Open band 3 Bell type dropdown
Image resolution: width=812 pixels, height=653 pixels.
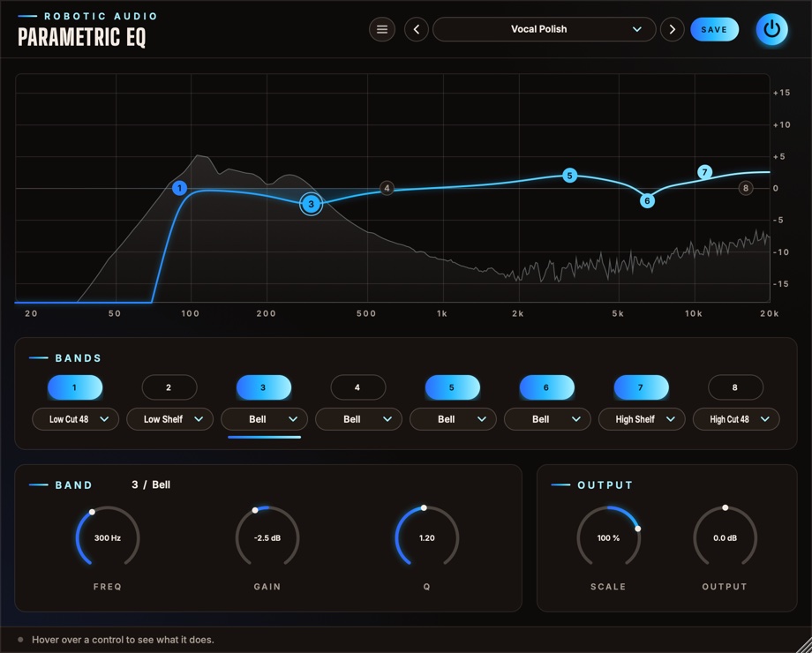[264, 419]
